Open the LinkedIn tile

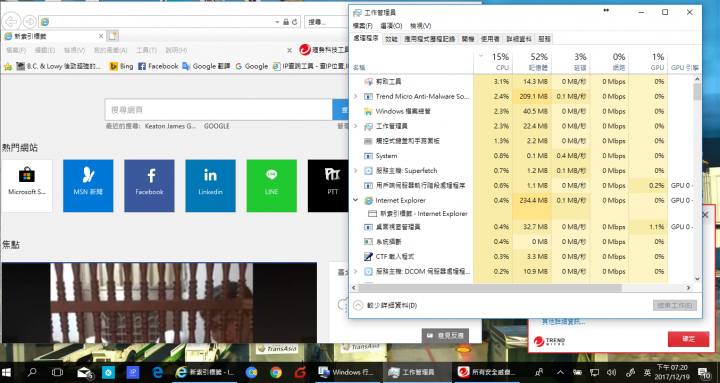click(x=210, y=186)
